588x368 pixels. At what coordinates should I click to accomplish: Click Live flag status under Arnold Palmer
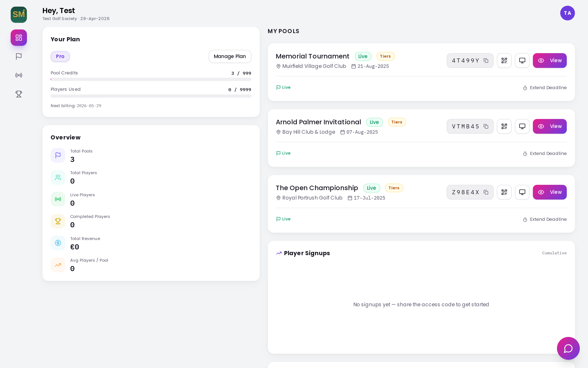[283, 153]
